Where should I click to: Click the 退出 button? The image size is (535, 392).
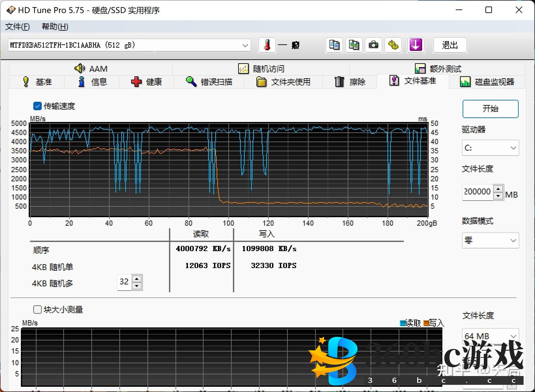(x=450, y=45)
